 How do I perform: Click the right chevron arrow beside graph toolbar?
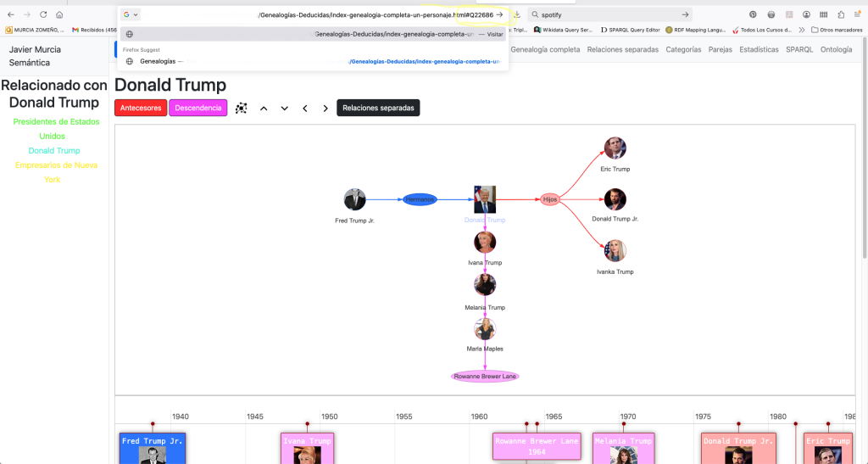pos(325,109)
